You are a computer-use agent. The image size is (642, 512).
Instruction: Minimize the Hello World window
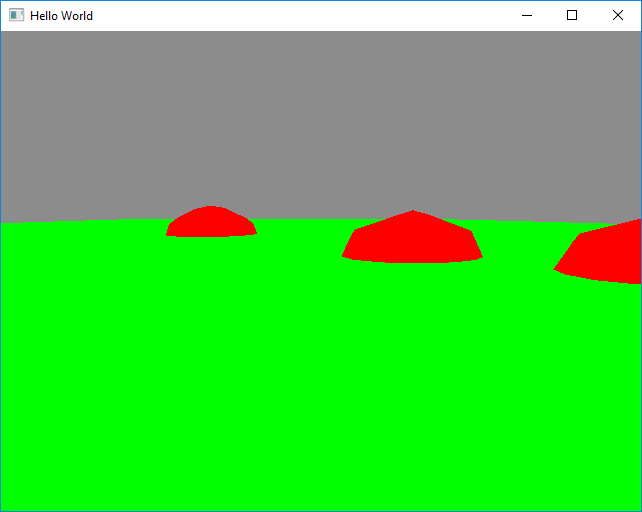(527, 15)
